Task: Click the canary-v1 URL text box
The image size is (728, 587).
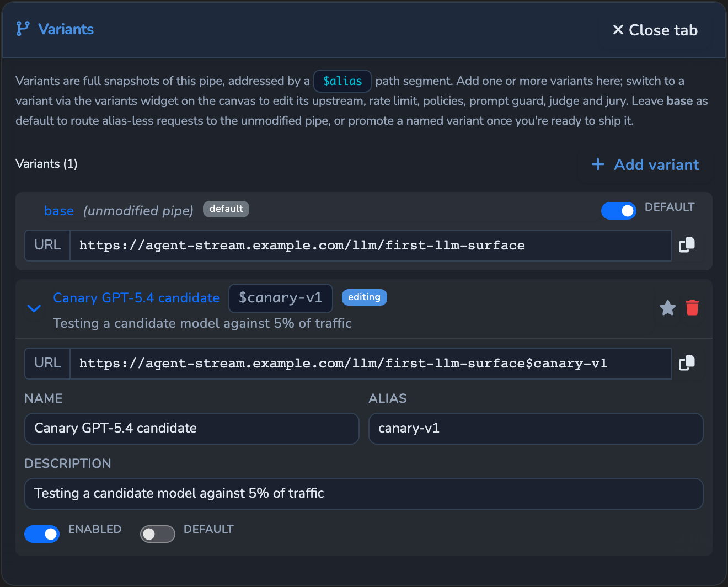Action: pos(371,364)
